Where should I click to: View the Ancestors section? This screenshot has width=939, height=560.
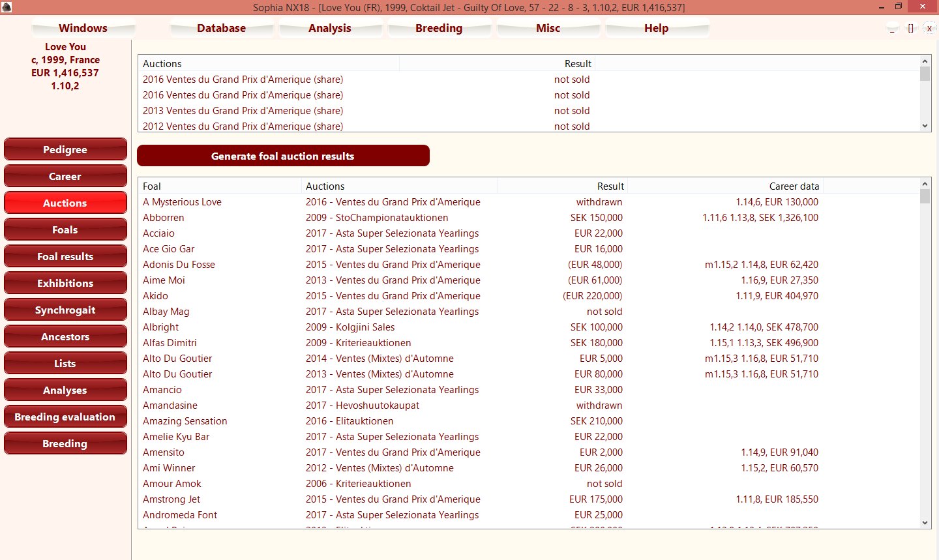[x=65, y=336]
